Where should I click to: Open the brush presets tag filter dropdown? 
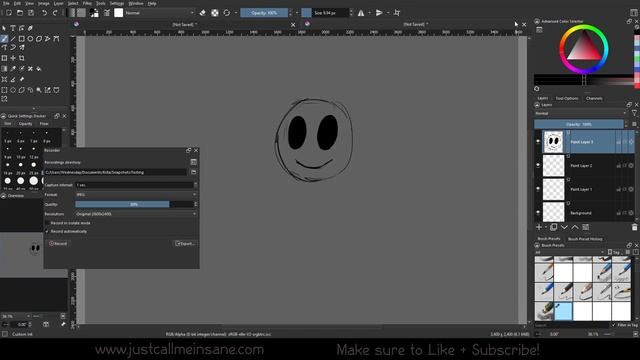click(569, 252)
